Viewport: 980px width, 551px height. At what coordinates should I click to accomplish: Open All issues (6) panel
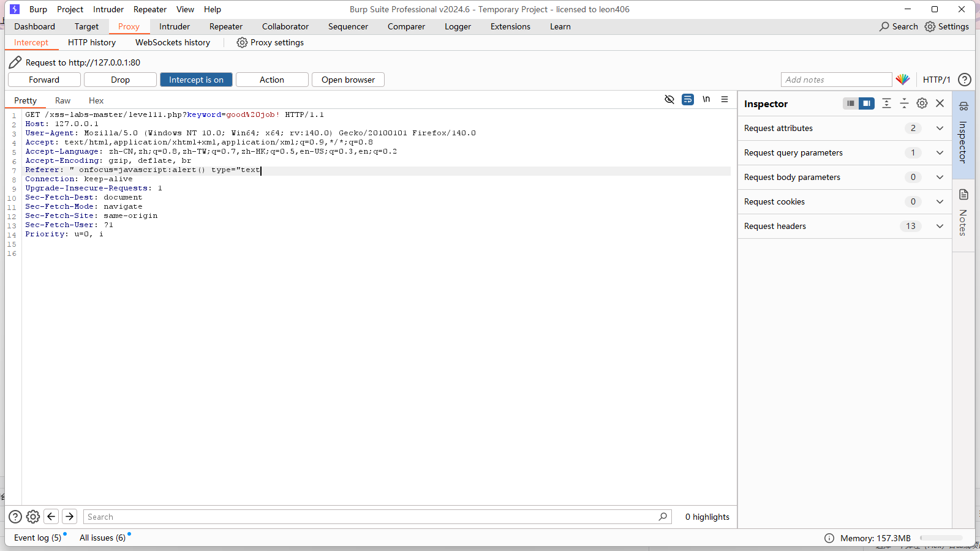click(x=103, y=538)
